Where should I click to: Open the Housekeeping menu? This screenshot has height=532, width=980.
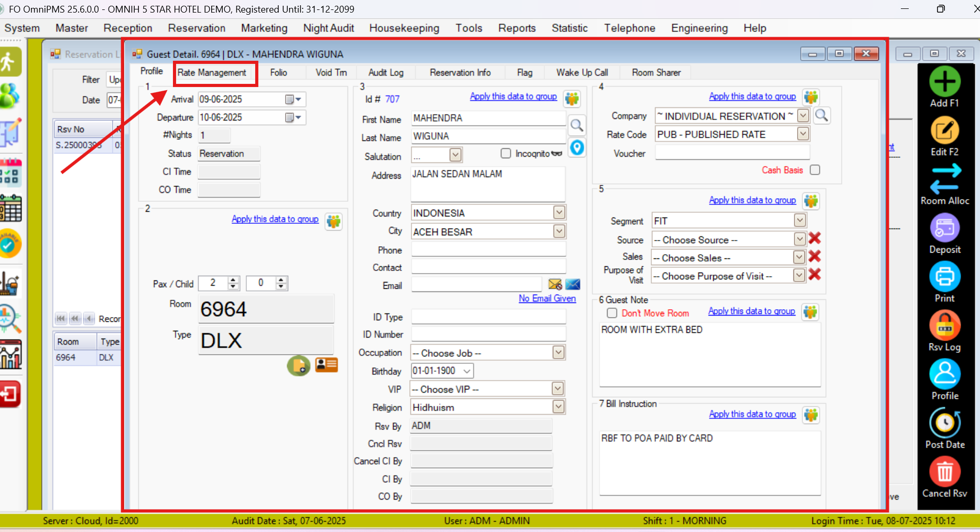[404, 28]
